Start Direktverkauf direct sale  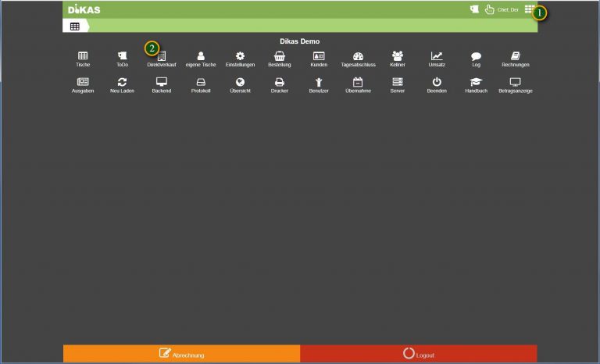(x=162, y=56)
